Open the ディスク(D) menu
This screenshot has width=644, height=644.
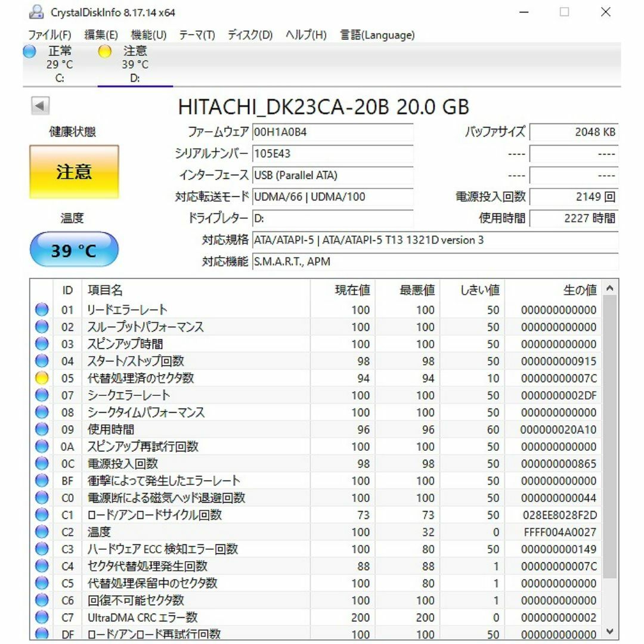(x=250, y=35)
